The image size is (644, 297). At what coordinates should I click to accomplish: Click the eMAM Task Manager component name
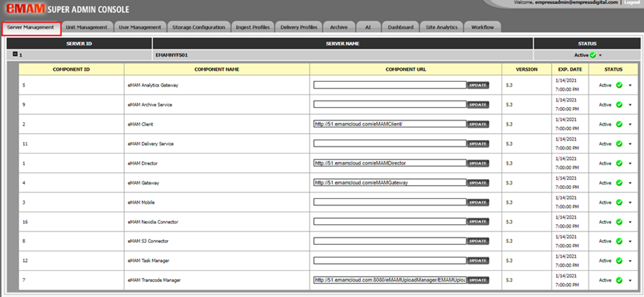coord(148,261)
